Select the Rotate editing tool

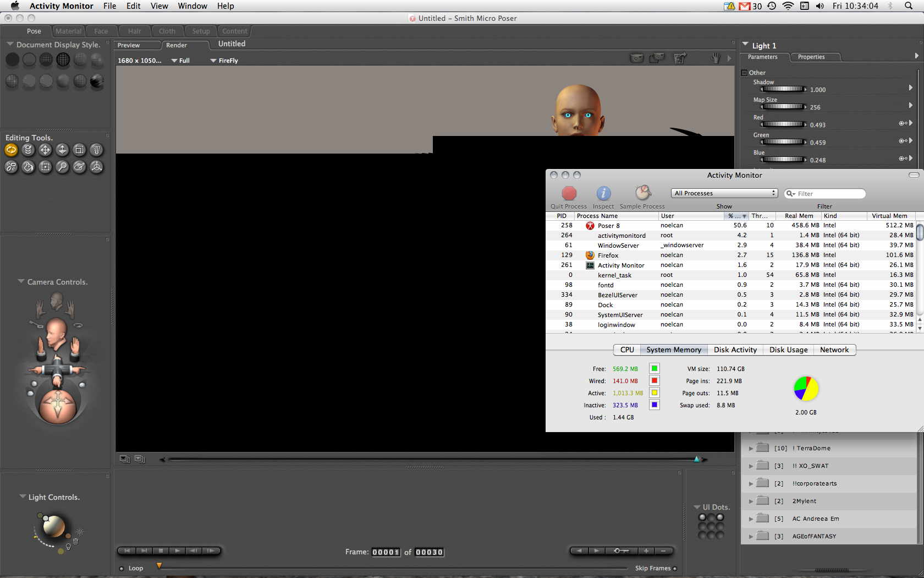[11, 150]
